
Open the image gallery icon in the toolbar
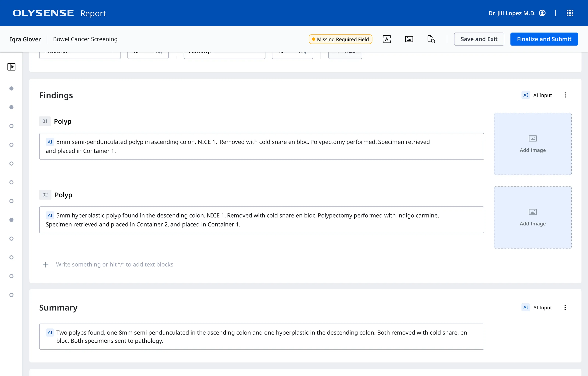pos(409,39)
